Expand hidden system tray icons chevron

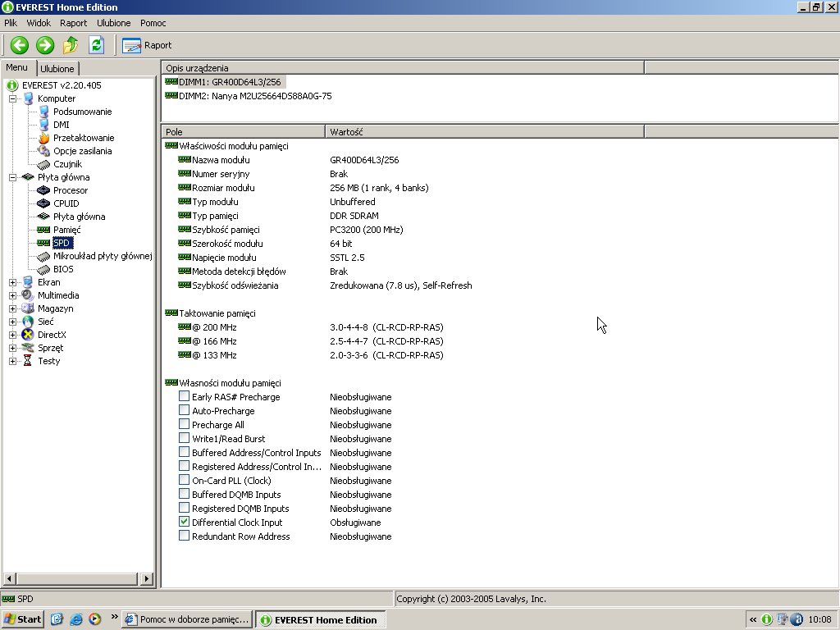753,620
